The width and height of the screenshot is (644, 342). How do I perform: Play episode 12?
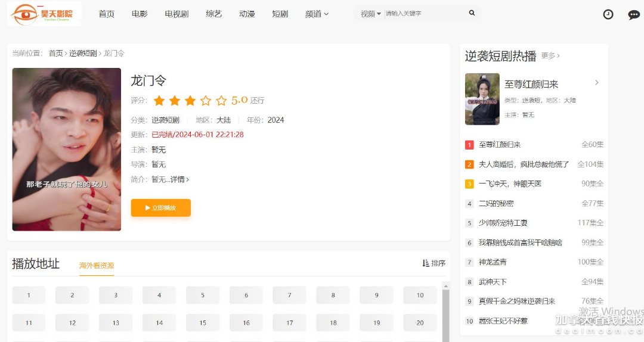point(72,323)
